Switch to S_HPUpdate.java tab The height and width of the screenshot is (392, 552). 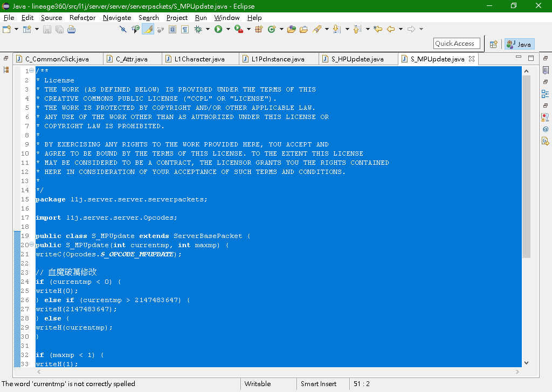click(x=357, y=59)
